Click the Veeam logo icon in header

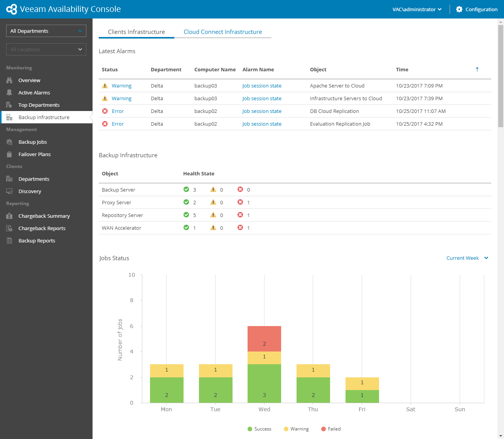point(12,9)
